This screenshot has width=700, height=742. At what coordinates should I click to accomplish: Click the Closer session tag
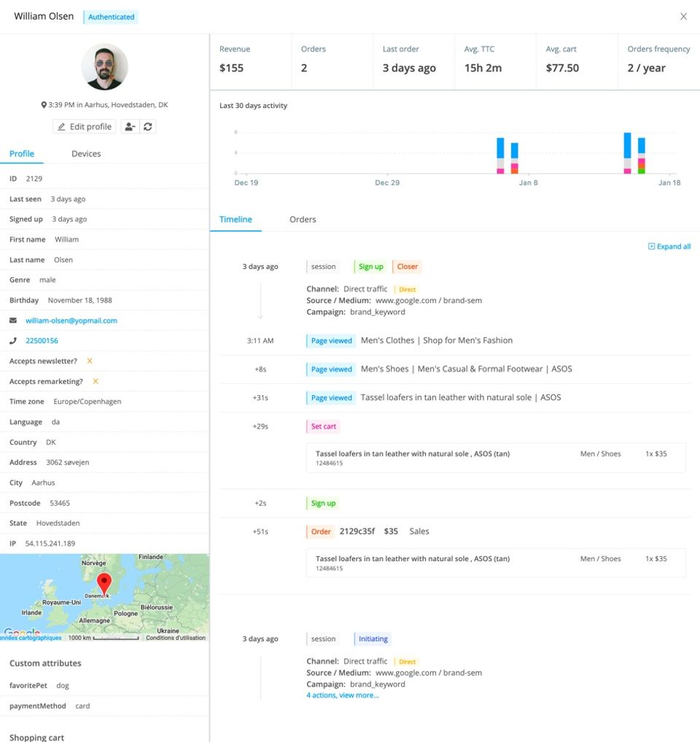(407, 267)
